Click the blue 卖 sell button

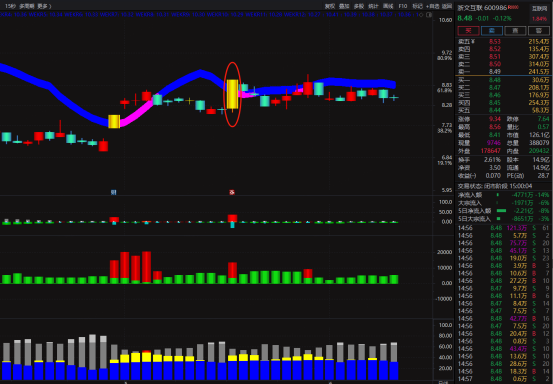pos(492,31)
